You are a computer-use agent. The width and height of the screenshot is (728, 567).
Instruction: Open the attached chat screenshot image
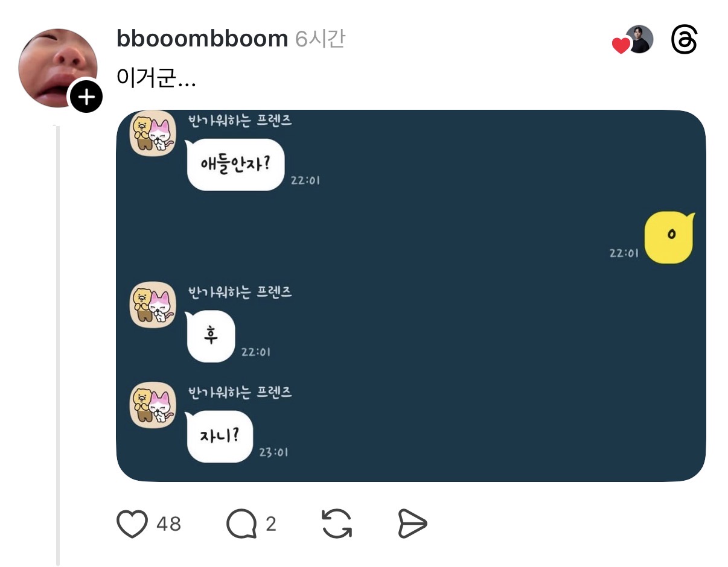pyautogui.click(x=411, y=296)
